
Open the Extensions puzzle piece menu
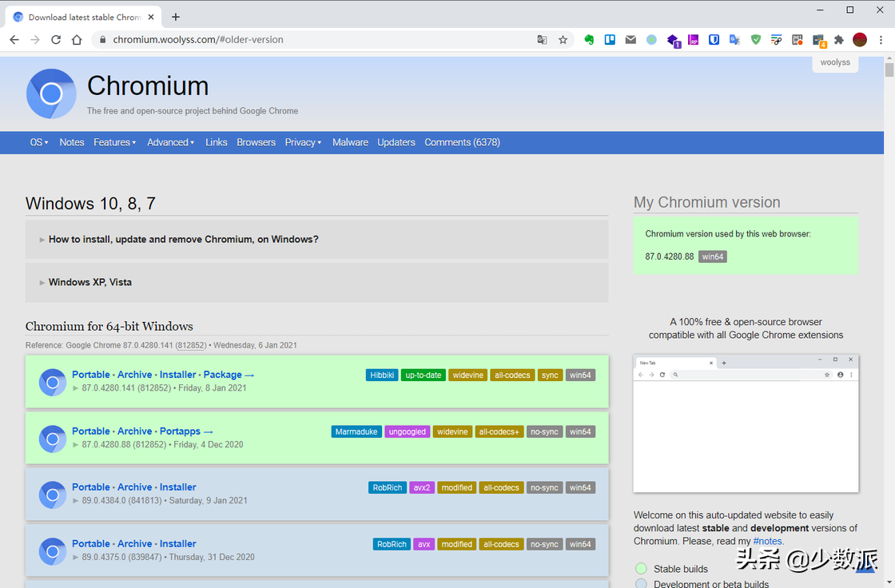(x=838, y=40)
